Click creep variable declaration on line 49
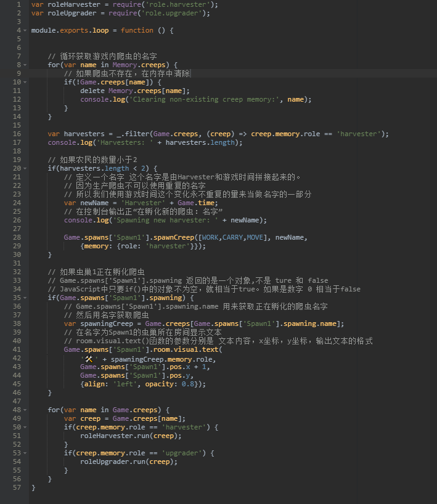 [91, 418]
